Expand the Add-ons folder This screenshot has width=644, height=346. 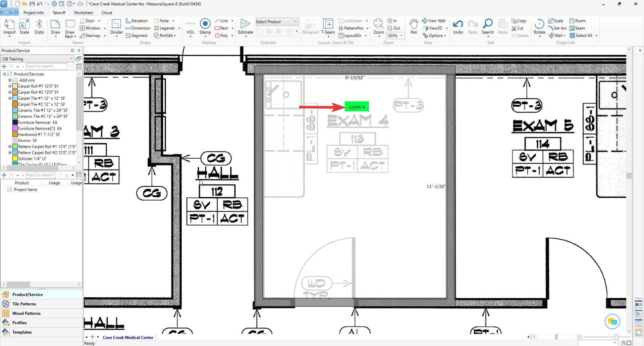tap(10, 80)
